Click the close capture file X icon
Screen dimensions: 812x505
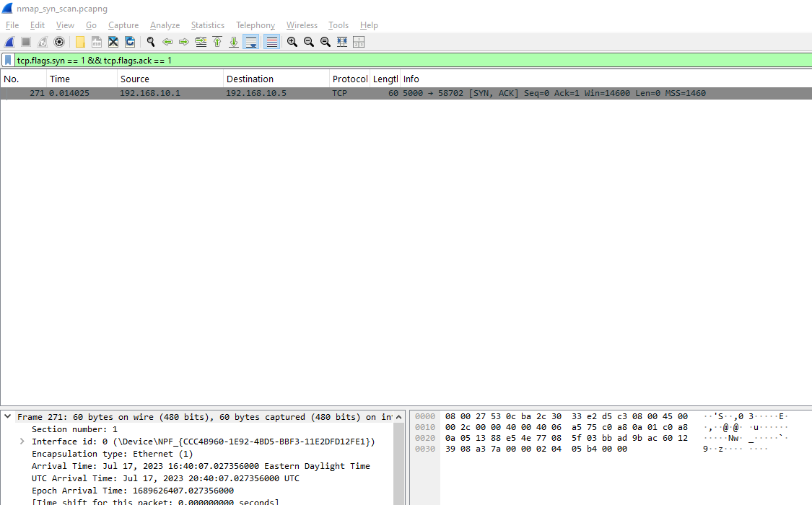pos(113,41)
